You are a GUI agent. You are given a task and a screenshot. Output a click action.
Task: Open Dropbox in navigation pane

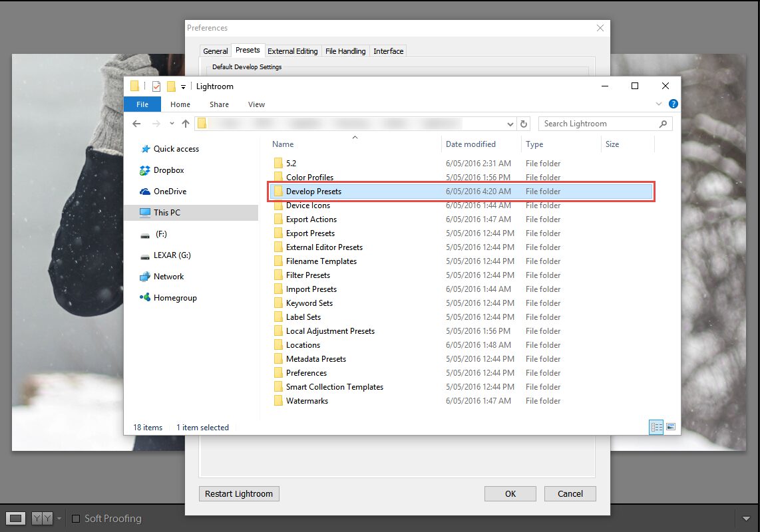tap(162, 170)
